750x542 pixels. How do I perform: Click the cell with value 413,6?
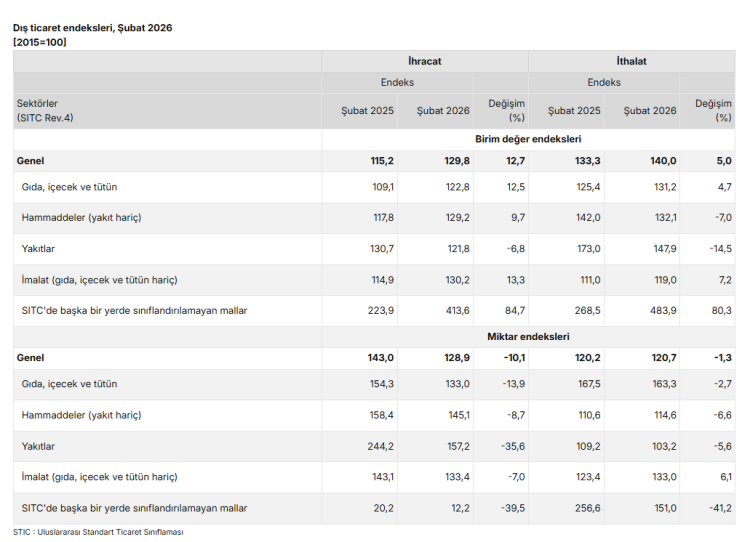tap(455, 311)
